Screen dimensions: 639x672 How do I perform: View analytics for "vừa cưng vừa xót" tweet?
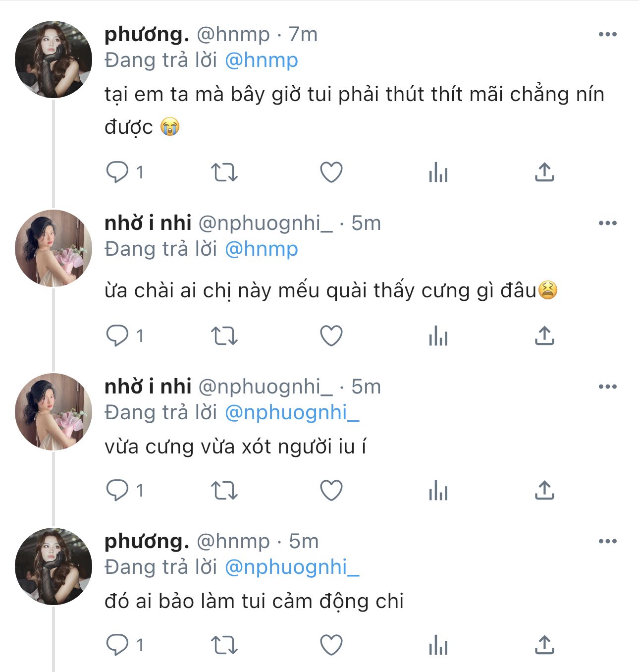pyautogui.click(x=438, y=491)
